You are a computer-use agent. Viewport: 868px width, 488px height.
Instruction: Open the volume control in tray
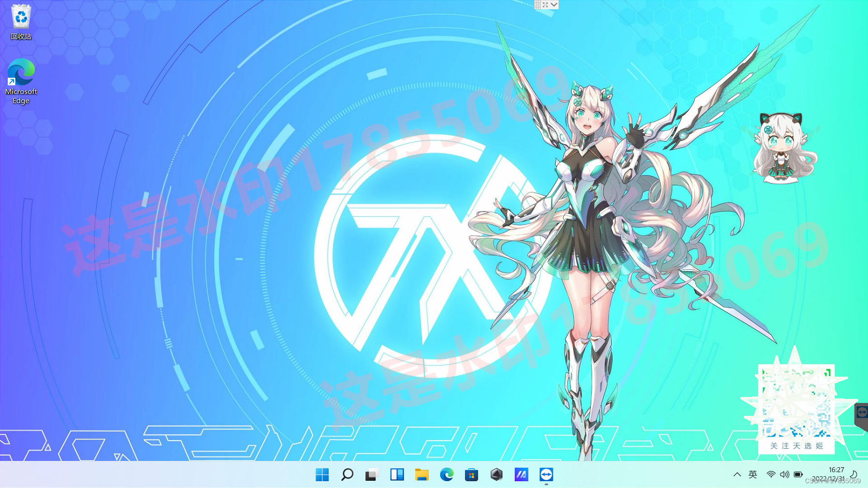tap(784, 474)
